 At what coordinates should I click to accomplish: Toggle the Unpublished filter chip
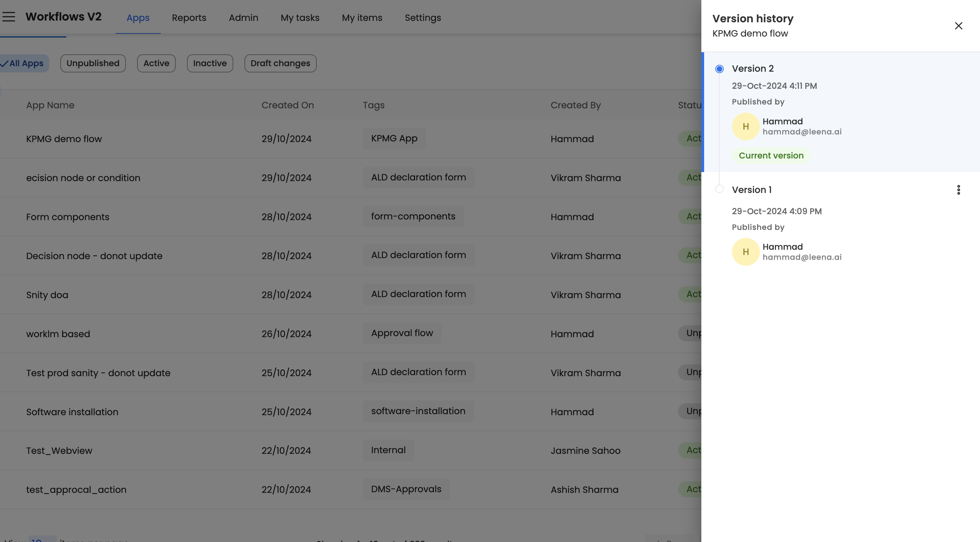(93, 63)
